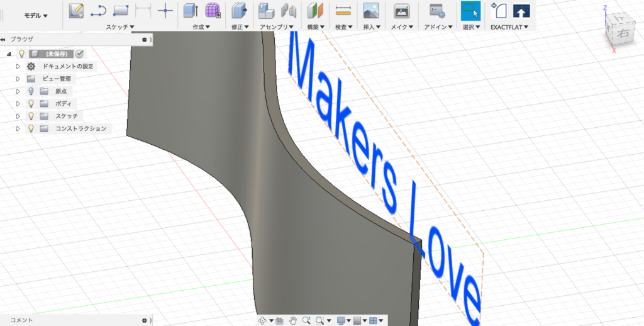Open the スケッチ toolbar menu

click(119, 27)
